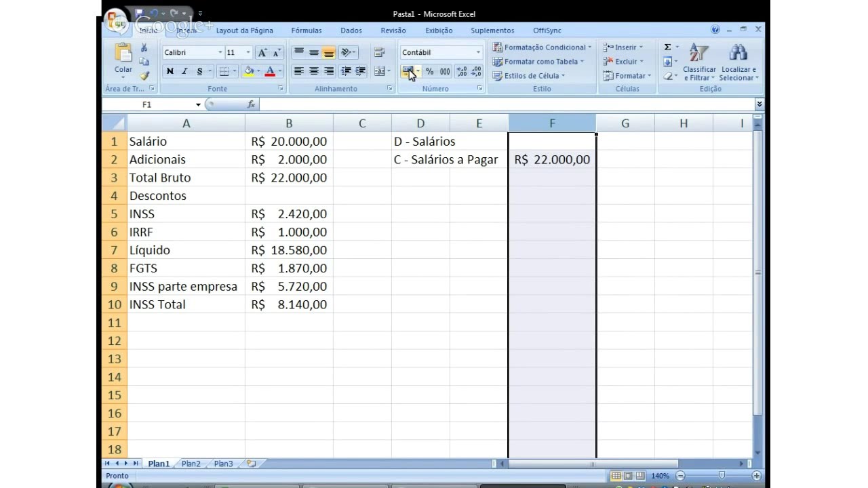Image resolution: width=868 pixels, height=488 pixels.
Task: Click the increase decimal places icon
Action: tap(461, 71)
